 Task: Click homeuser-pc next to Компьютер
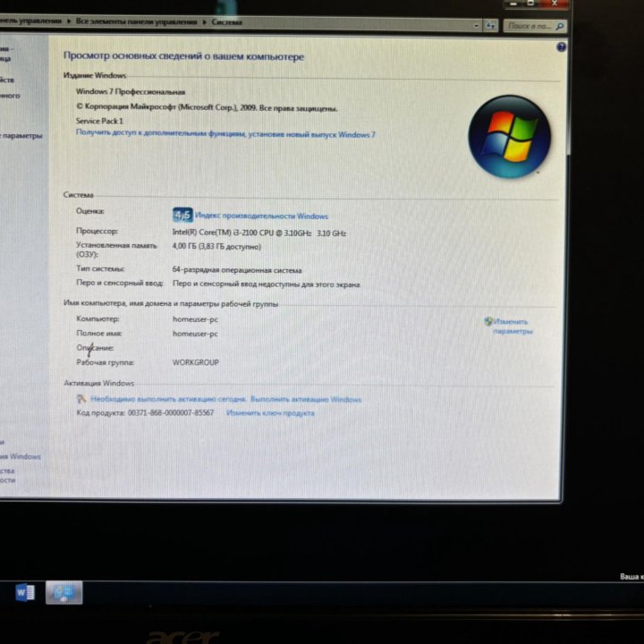(195, 319)
